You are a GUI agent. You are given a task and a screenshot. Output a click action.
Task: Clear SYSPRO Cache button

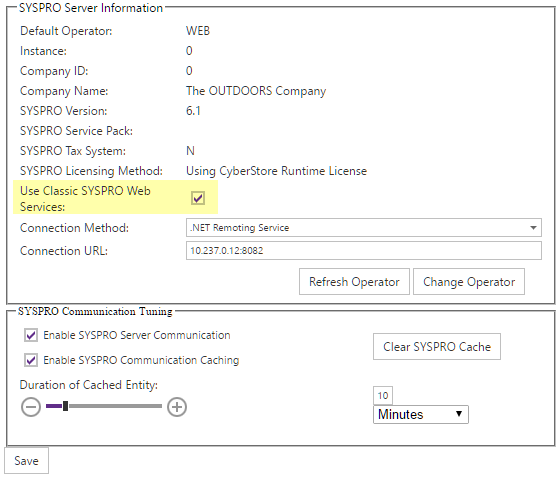pyautogui.click(x=437, y=347)
